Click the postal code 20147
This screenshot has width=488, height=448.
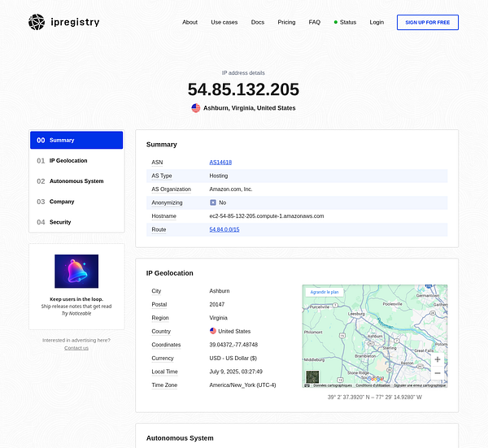(217, 304)
